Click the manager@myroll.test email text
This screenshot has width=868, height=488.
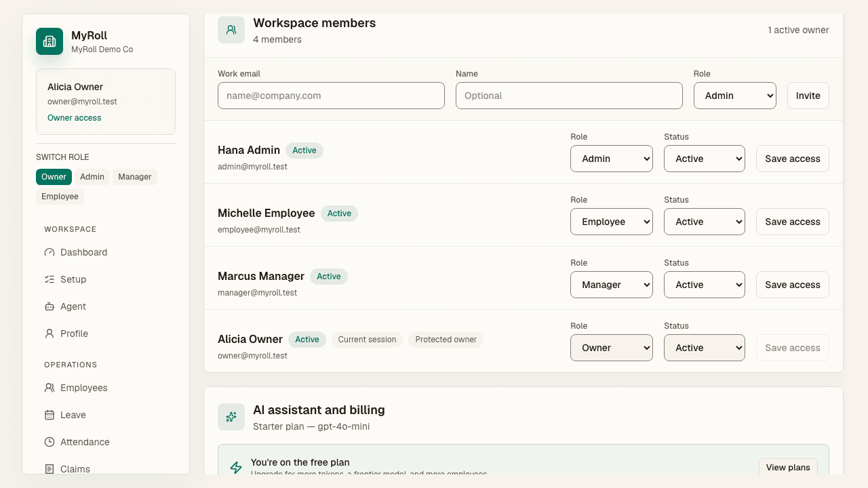tap(258, 293)
